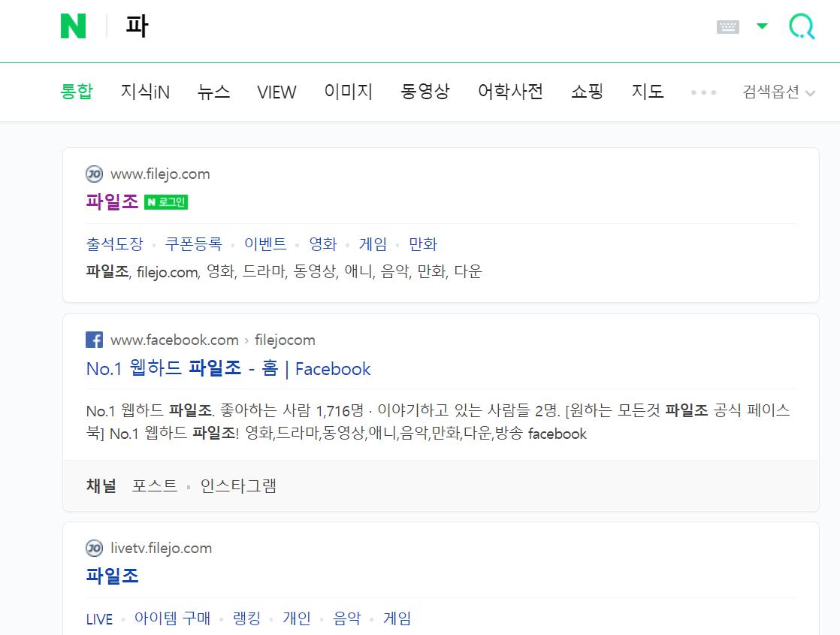Click the Facebook result description text
Image resolution: width=840 pixels, height=635 pixels.
point(438,422)
